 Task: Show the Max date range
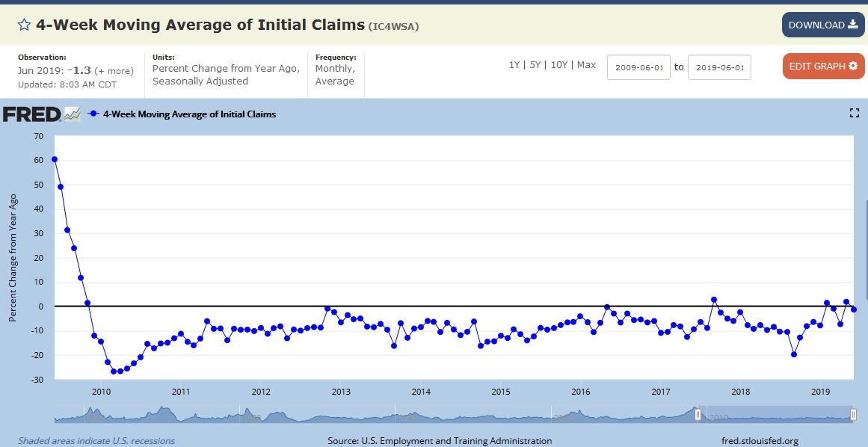(586, 65)
